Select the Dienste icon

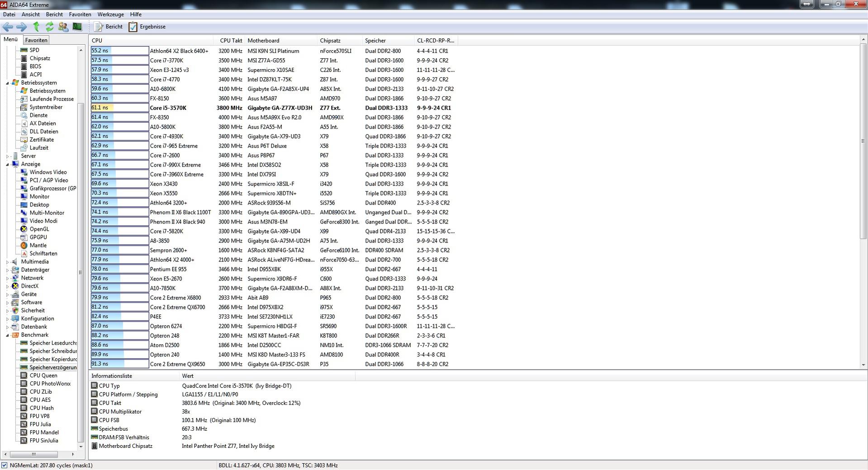tap(24, 115)
